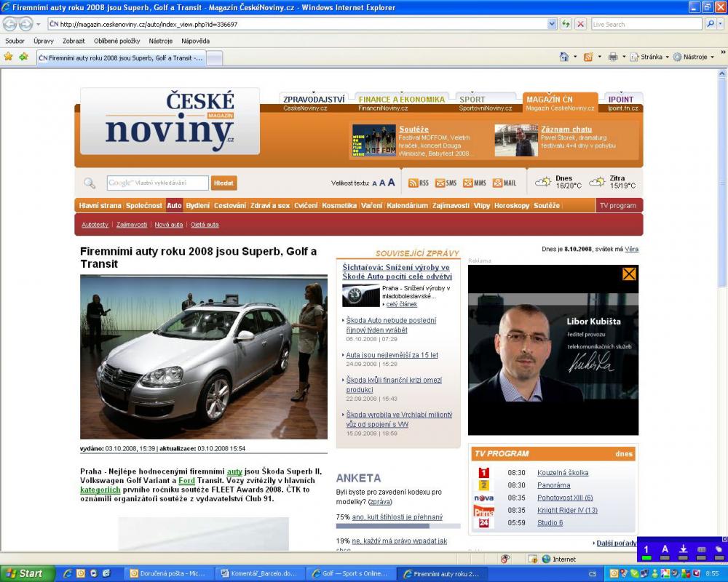
Task: Click the Internet Explorer quick launch icon
Action: (x=68, y=574)
